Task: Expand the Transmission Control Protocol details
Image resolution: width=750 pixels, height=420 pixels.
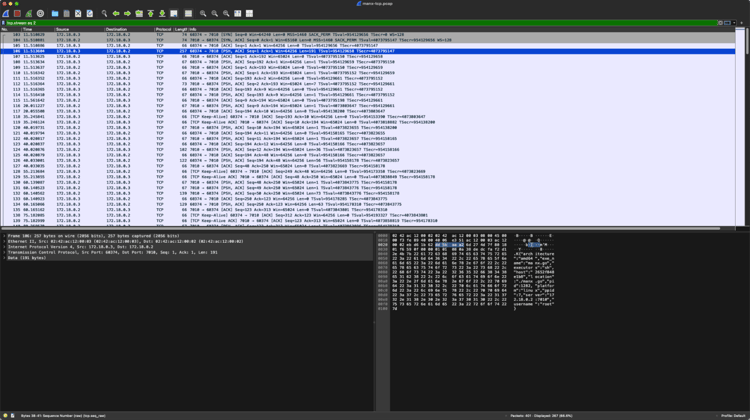Action: pyautogui.click(x=4, y=252)
